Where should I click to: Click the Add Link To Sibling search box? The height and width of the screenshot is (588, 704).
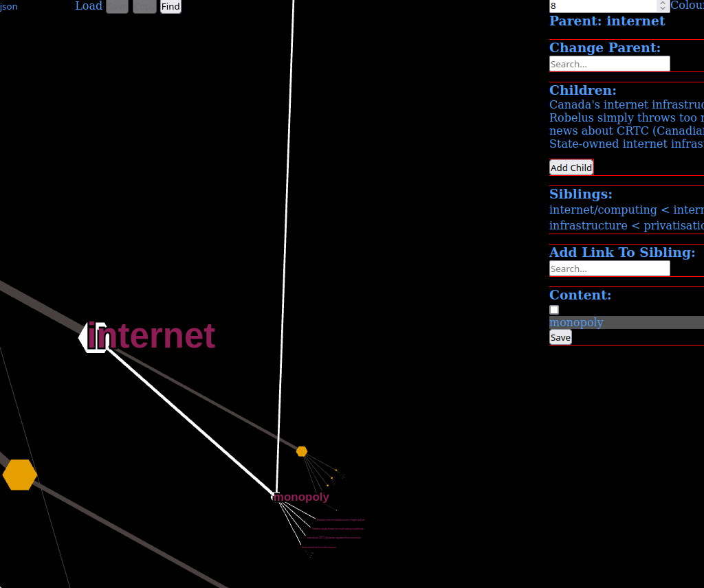pos(609,269)
